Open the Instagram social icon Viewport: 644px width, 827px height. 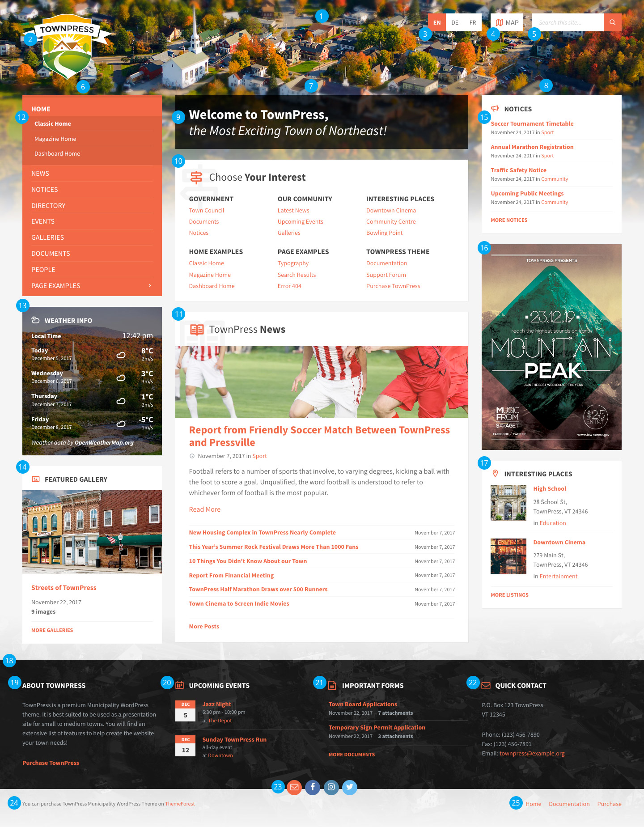[331, 787]
